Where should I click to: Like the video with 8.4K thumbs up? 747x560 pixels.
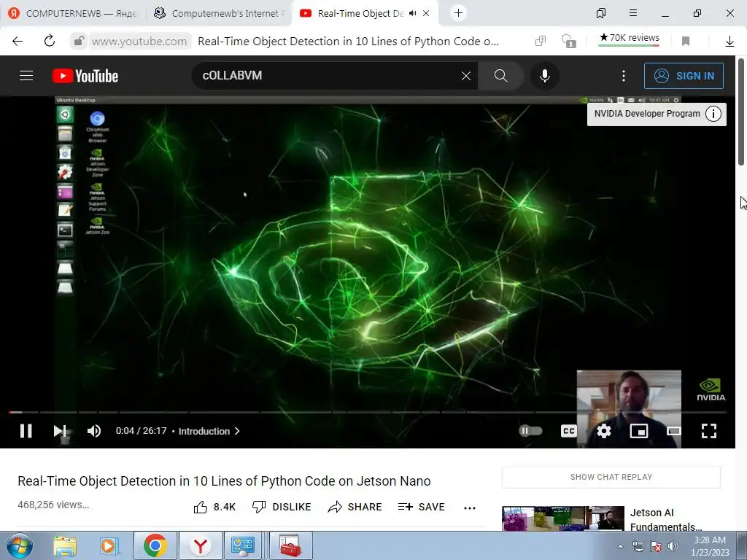[215, 507]
